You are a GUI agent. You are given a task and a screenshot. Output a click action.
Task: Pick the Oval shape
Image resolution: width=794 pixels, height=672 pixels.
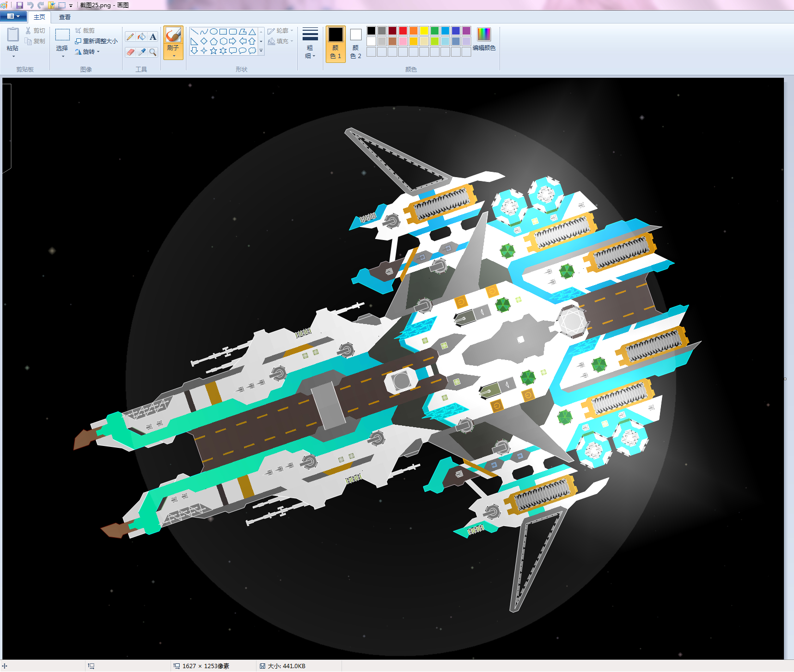point(214,32)
